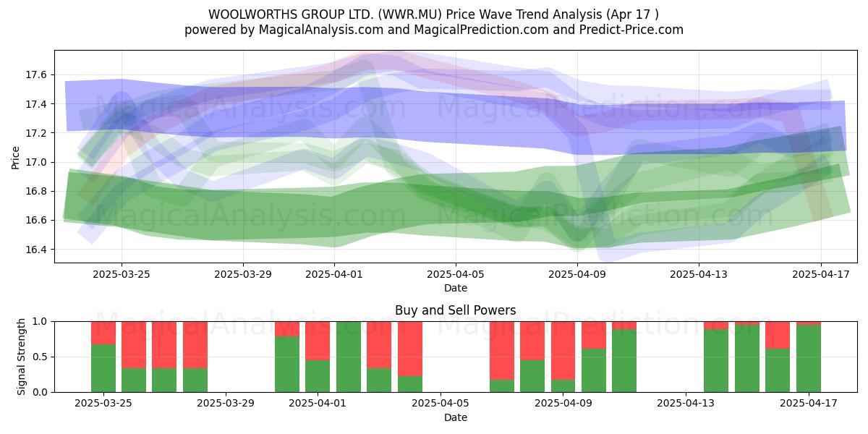Image resolution: width=868 pixels, height=434 pixels.
Task: Click 2025-04-13 on the Buy and Sell Powers axis
Action: 686,403
